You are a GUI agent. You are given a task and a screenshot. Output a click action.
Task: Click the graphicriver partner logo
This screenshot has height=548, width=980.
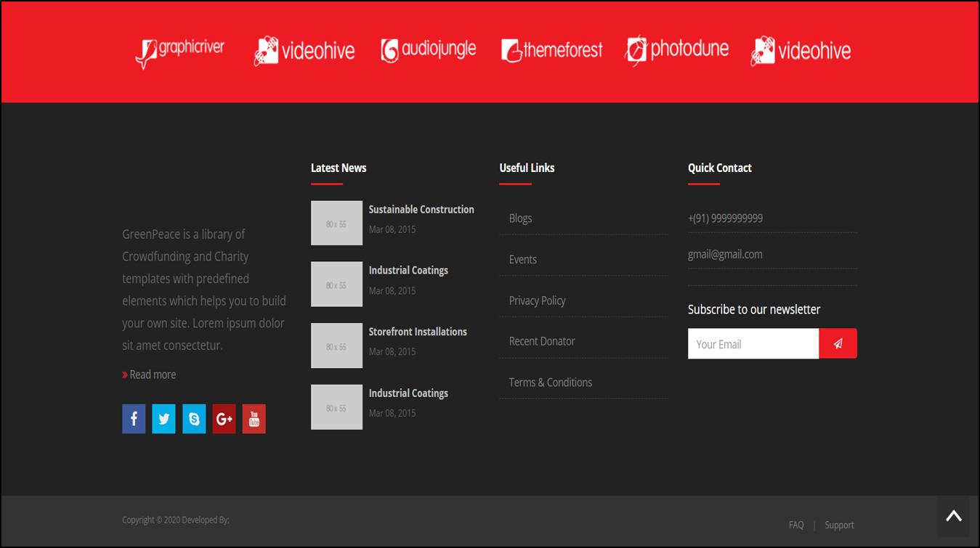180,51
